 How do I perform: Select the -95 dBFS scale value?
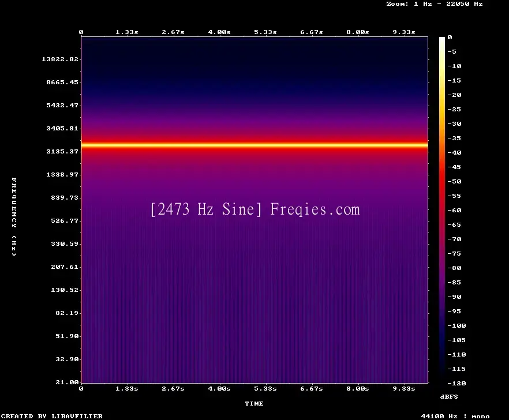point(454,312)
